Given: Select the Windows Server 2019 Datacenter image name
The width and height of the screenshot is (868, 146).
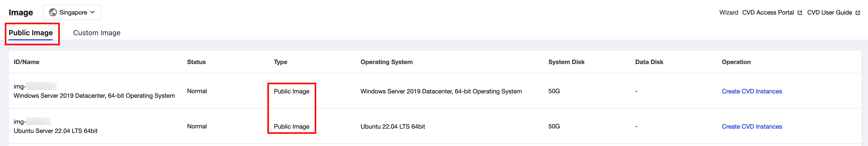Looking at the screenshot, I should pos(94,96).
